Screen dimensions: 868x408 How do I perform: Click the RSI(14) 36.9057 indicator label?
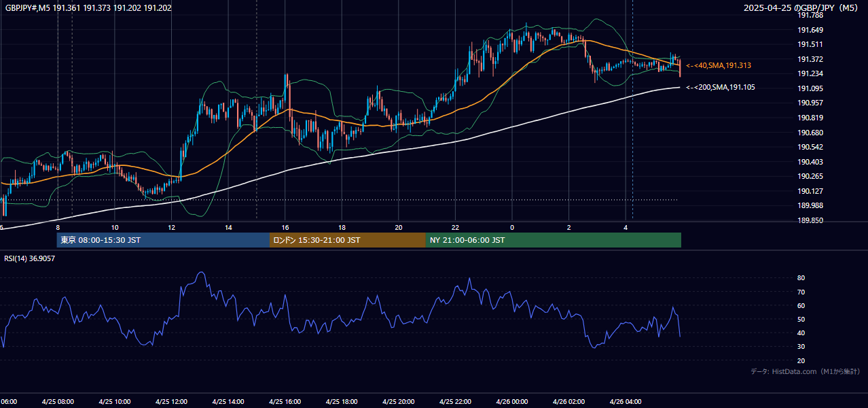click(x=30, y=258)
